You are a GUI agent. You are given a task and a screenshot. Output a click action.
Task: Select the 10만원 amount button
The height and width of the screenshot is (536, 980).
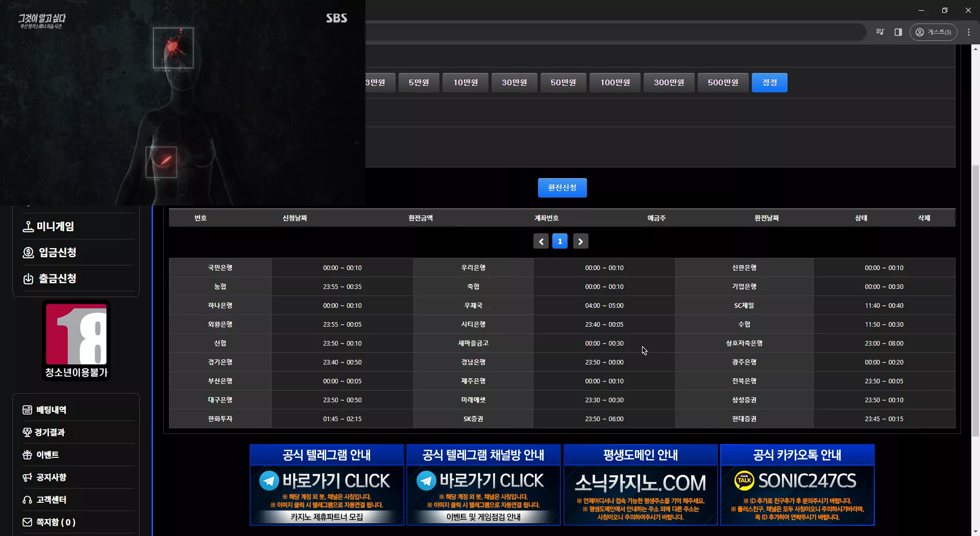(x=465, y=83)
